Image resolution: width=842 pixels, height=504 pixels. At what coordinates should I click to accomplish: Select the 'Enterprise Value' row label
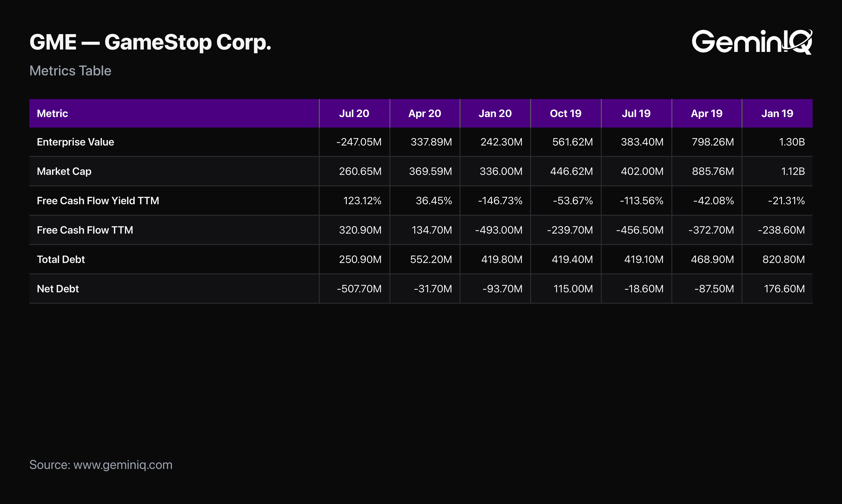coord(75,142)
